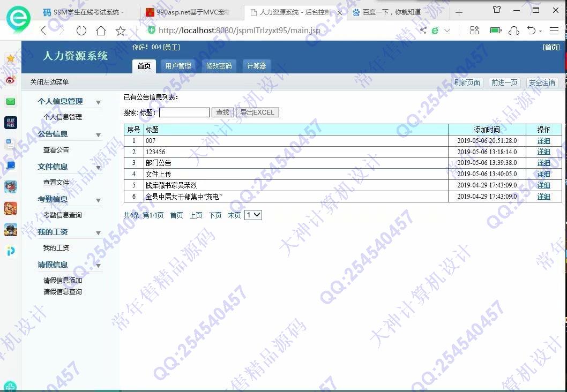Open 详细 link for 部门公告

tap(543, 163)
